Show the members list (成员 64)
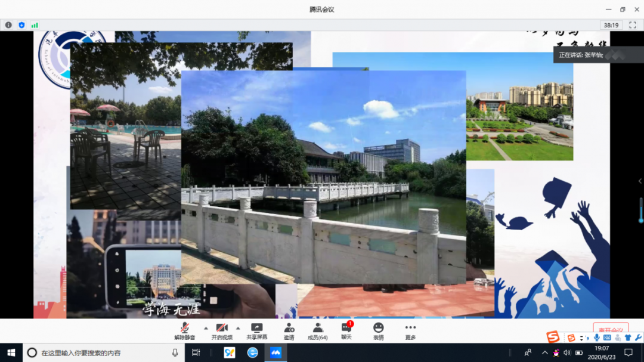This screenshot has width=644, height=362. point(318,330)
